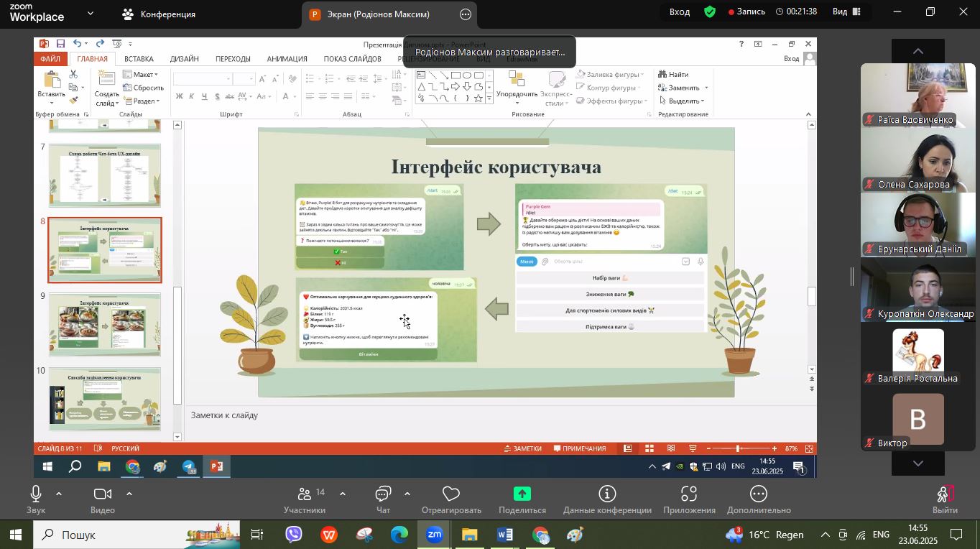This screenshot has width=980, height=549.
Task: Collapse the PowerPoint ribbon with the chevron
Action: [808, 114]
